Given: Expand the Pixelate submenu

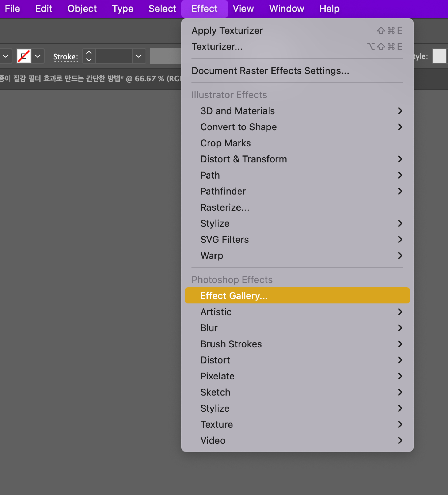Looking at the screenshot, I should 297,376.
